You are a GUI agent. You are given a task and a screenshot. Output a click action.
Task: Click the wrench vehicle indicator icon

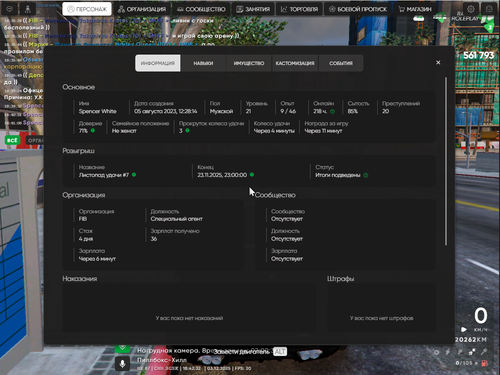point(484,351)
